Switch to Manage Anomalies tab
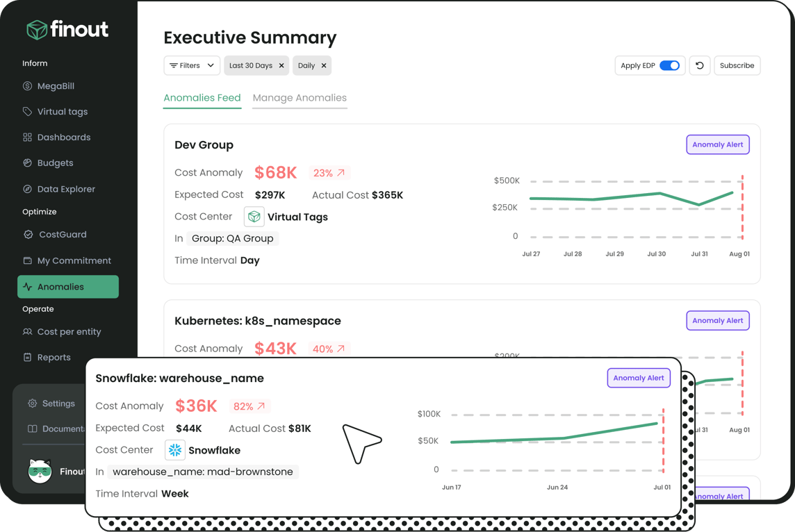The width and height of the screenshot is (795, 532). pos(300,98)
